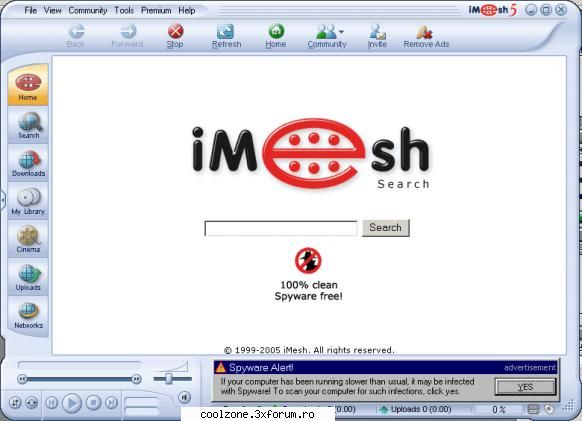Toggle repeat in the media player
The height and width of the screenshot is (421, 582).
32,403
